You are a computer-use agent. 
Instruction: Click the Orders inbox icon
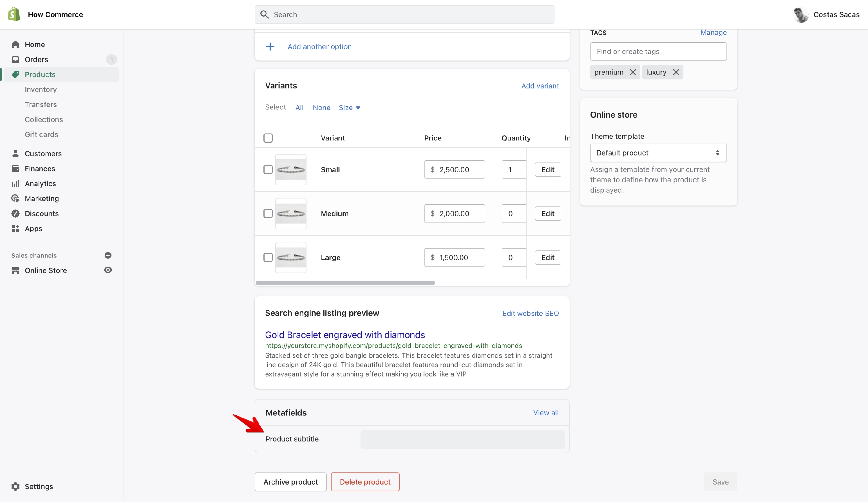point(15,59)
